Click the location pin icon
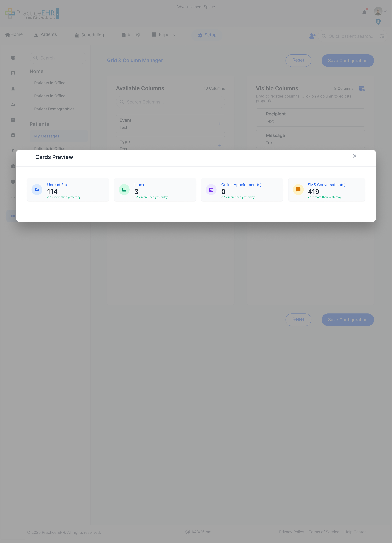 tap(378, 22)
